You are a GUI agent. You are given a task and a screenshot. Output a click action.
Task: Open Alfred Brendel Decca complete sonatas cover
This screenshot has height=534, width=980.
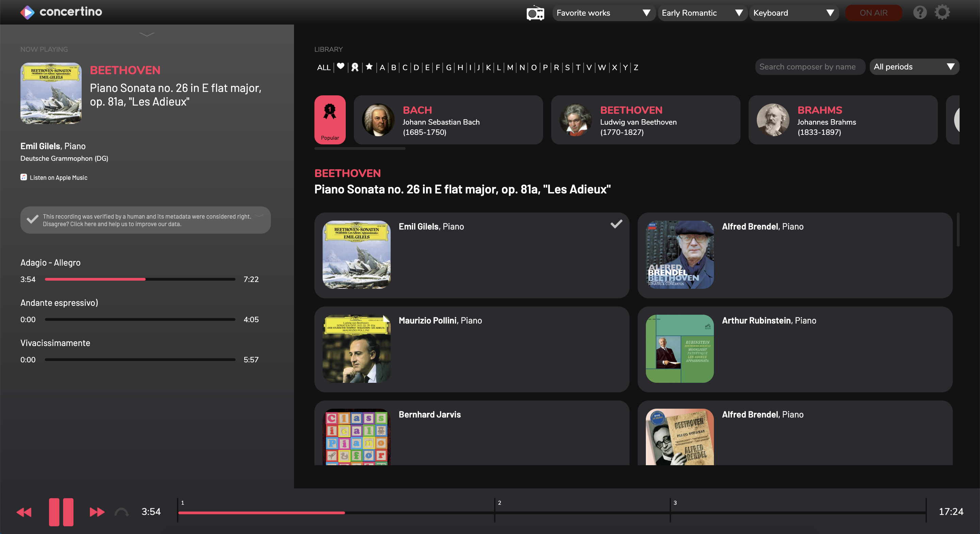tap(680, 254)
